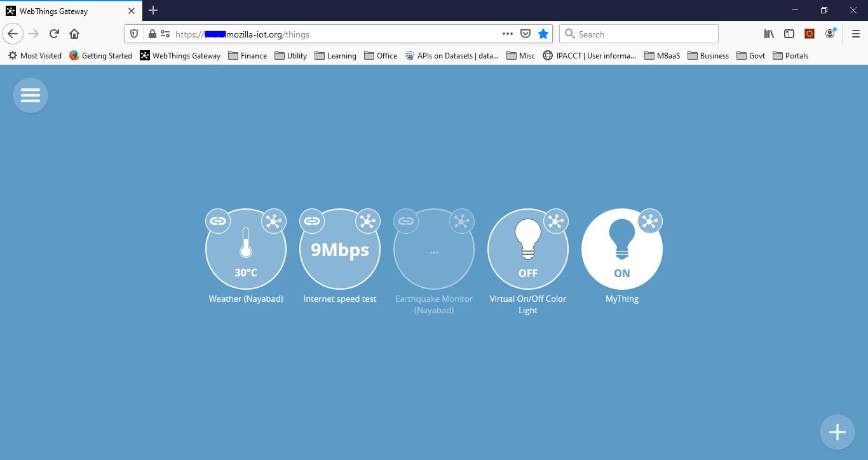Expand the browser overflow menu with three dots
Viewport: 868px width, 460px height.
(507, 34)
